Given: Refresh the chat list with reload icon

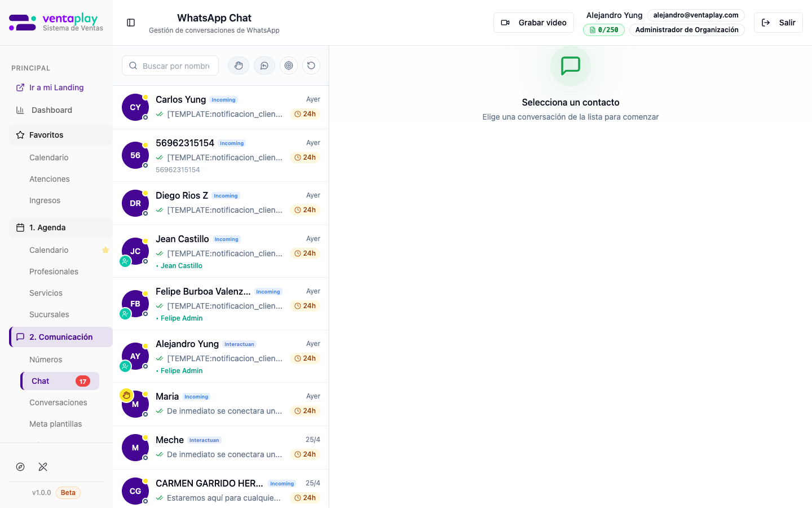Looking at the screenshot, I should coord(311,65).
